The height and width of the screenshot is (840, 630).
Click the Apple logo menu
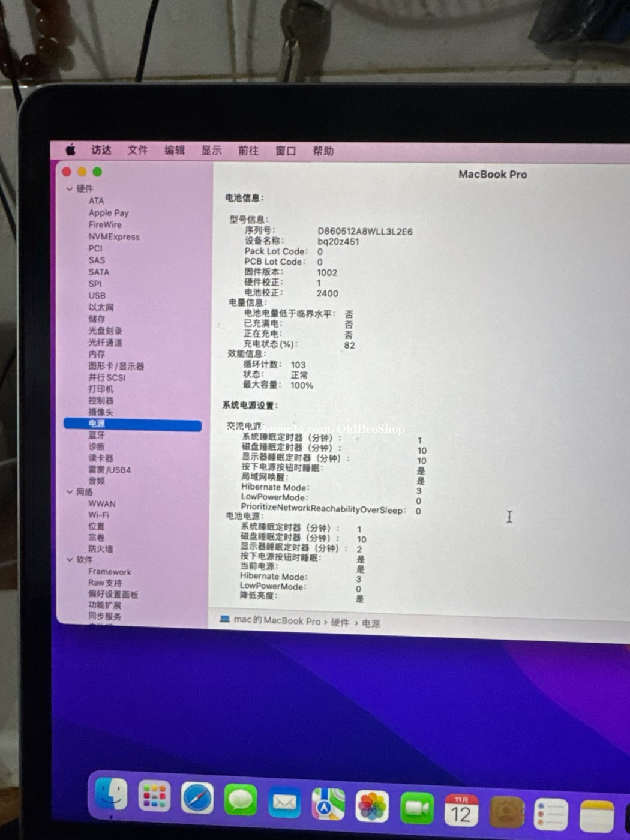point(71,149)
